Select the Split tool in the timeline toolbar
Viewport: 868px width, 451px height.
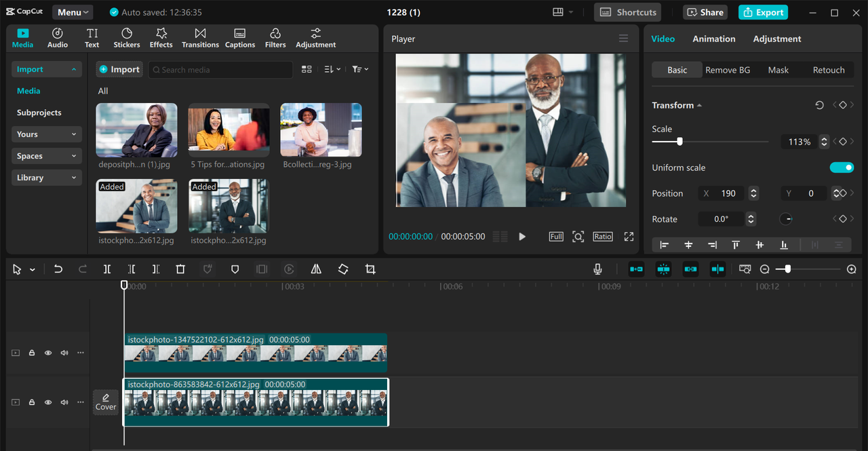[x=106, y=269]
